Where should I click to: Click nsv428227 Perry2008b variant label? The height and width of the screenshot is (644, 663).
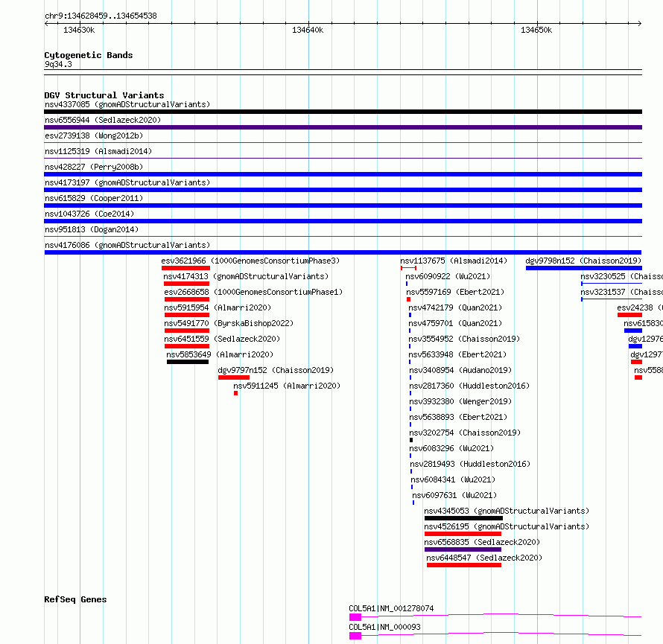coord(94,167)
